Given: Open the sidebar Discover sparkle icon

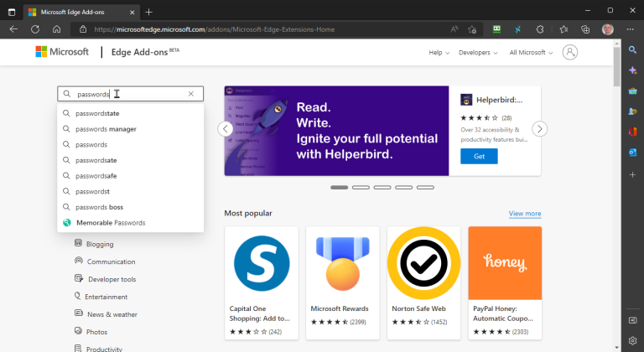Looking at the screenshot, I should tap(632, 70).
